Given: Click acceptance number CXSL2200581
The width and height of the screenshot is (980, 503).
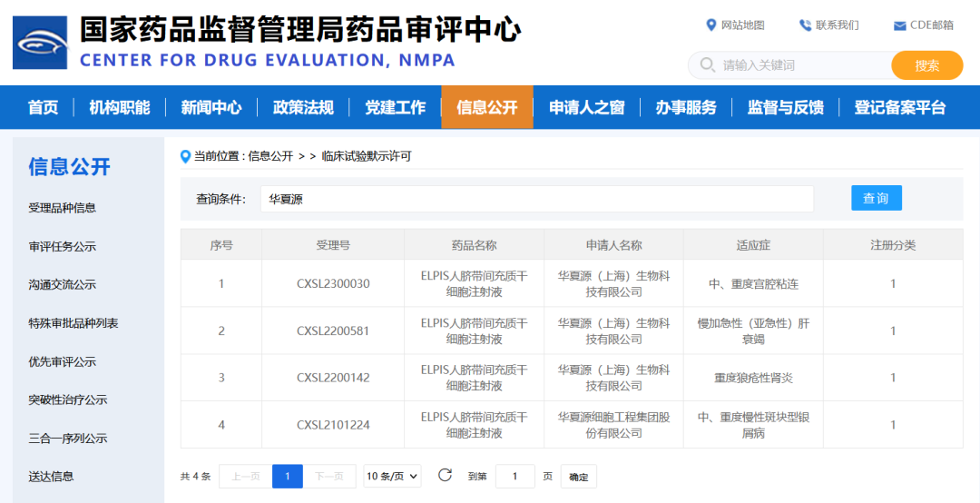Looking at the screenshot, I should 333,330.
